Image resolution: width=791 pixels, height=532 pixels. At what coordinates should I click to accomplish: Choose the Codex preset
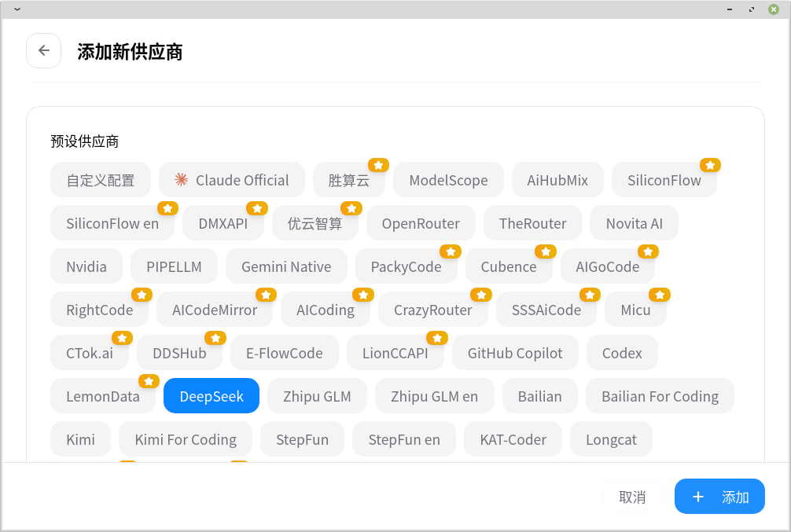[x=622, y=353]
